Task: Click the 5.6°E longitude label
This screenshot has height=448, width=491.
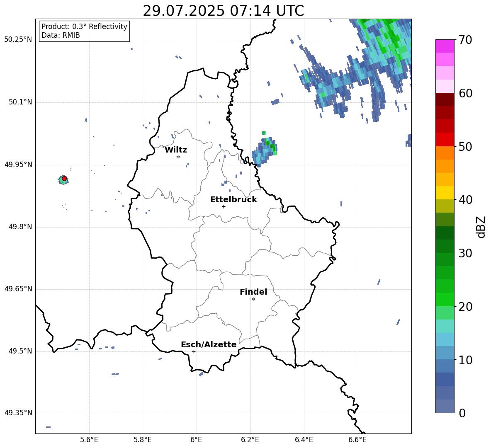Action: (x=89, y=440)
